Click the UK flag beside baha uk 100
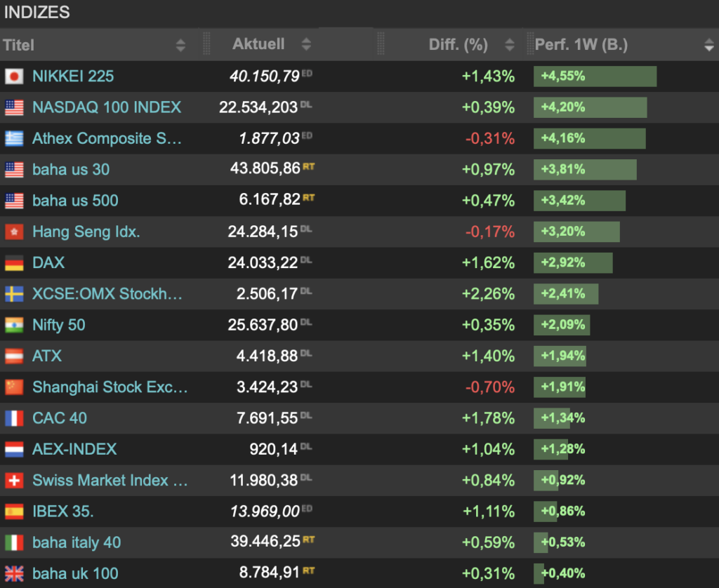719x588 pixels. (x=14, y=574)
